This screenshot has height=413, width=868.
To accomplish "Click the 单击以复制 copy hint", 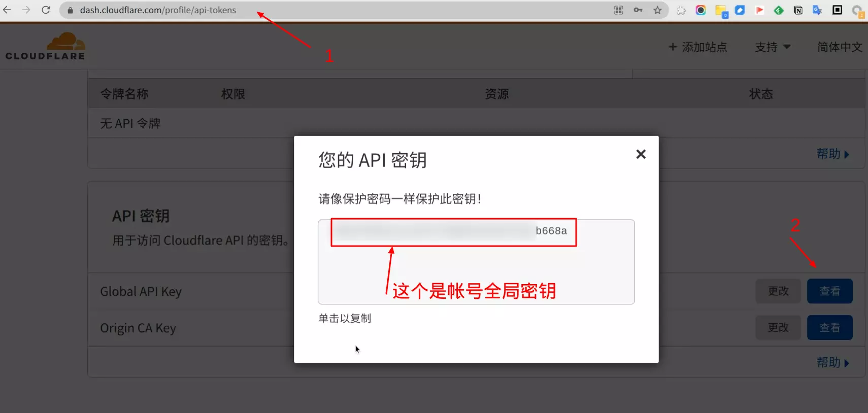I will click(x=345, y=319).
